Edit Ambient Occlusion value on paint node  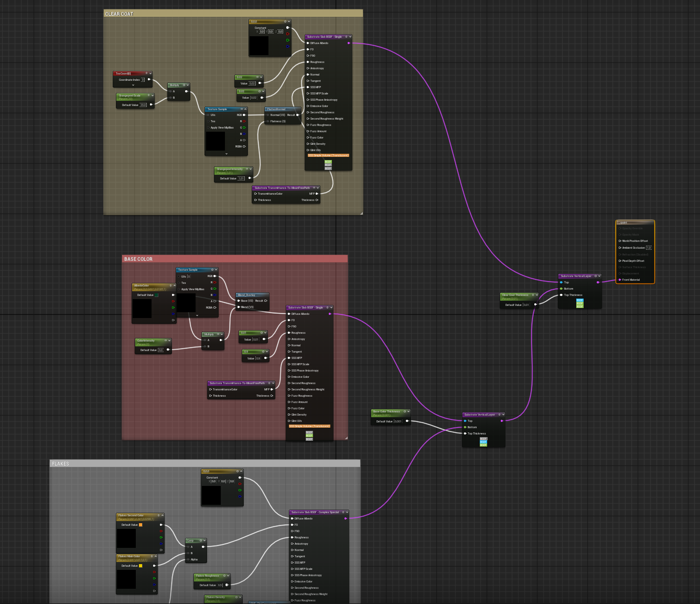(649, 248)
